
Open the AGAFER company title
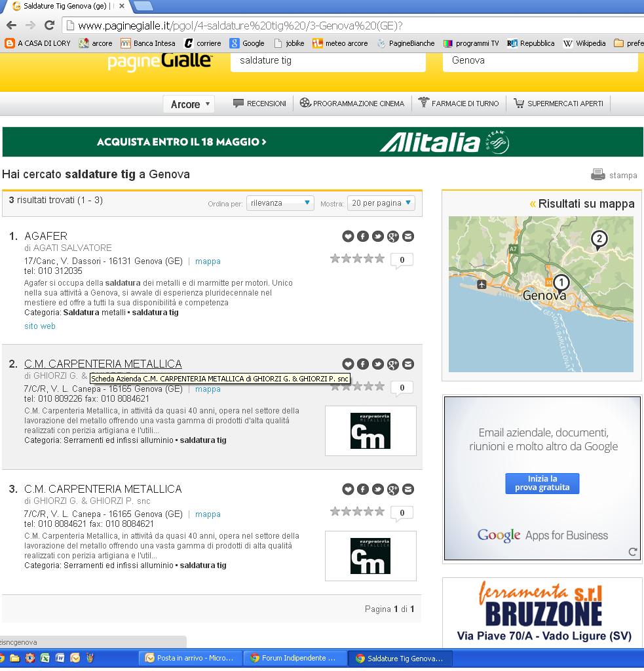(46, 236)
